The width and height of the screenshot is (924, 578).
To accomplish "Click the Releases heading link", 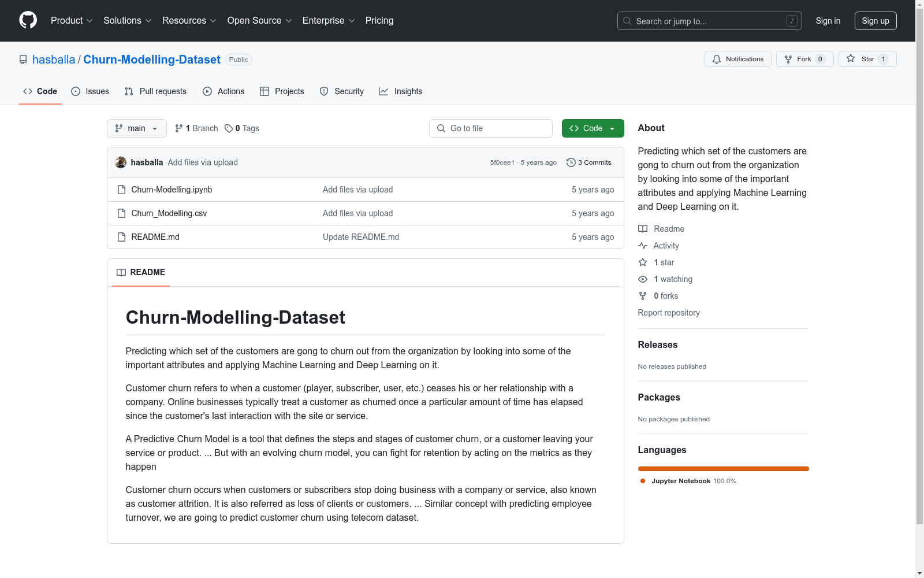I will (x=658, y=344).
